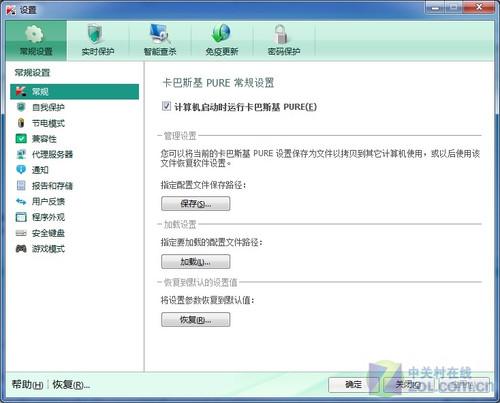Screen dimensions: 500x403
Task: Open the 常规设置 gear icon tab
Action: 34,33
